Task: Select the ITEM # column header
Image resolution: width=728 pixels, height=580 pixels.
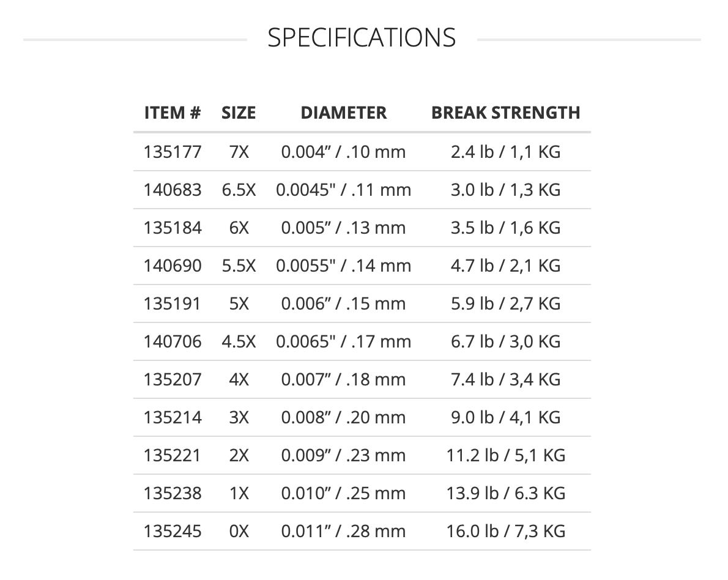Action: 173,113
